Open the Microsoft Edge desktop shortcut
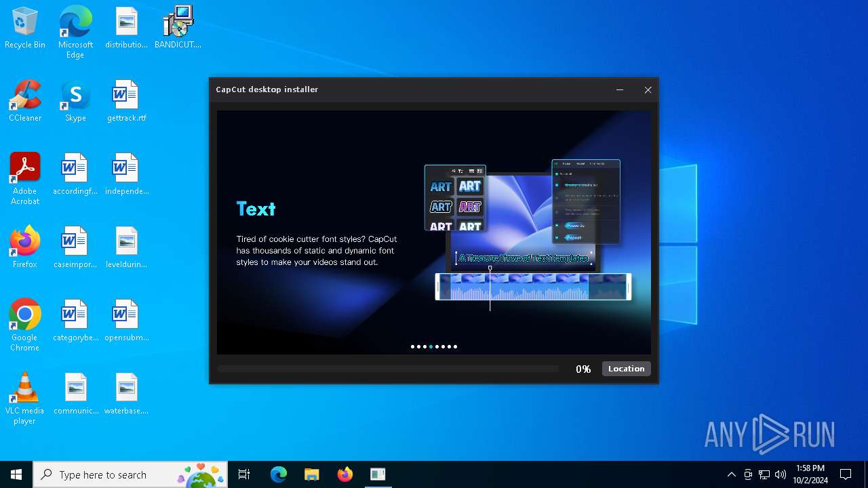The image size is (868, 488). pos(75,33)
